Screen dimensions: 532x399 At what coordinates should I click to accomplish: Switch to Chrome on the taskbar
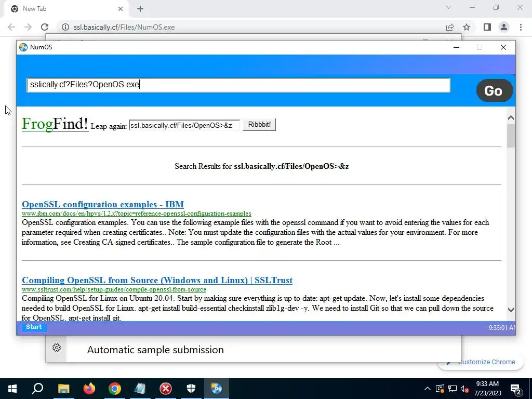tap(115, 389)
